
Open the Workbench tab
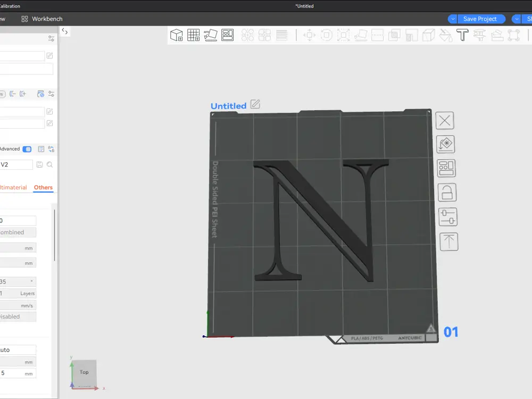click(41, 19)
